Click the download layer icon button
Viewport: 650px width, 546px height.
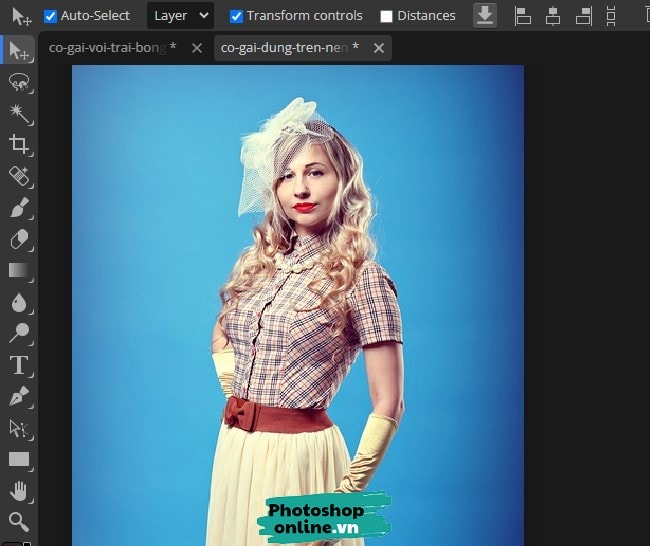[484, 15]
